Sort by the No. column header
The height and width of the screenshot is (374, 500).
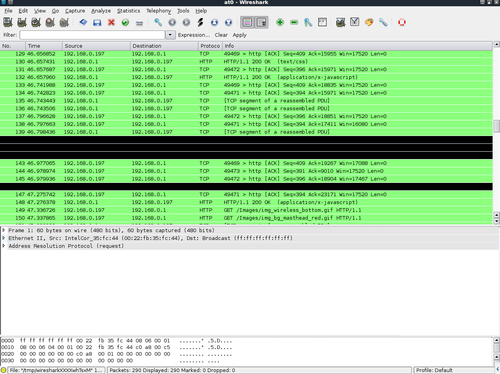tap(13, 46)
